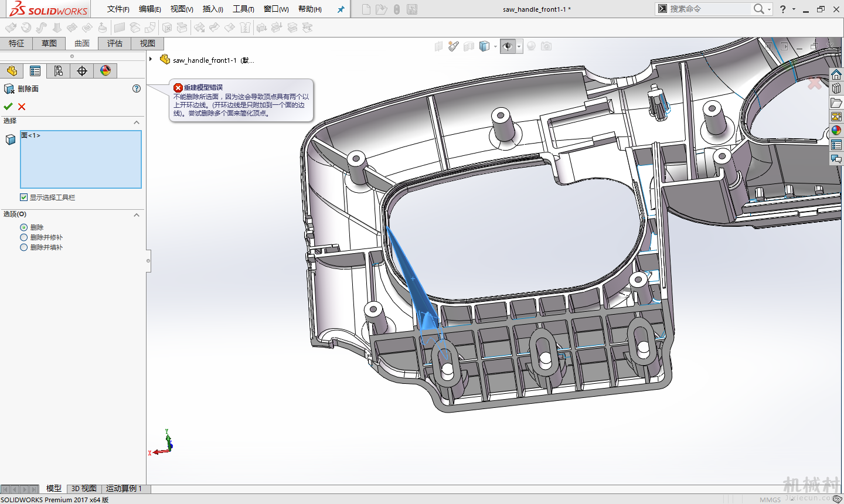Open the DisplayManager color ball tab

[x=105, y=71]
